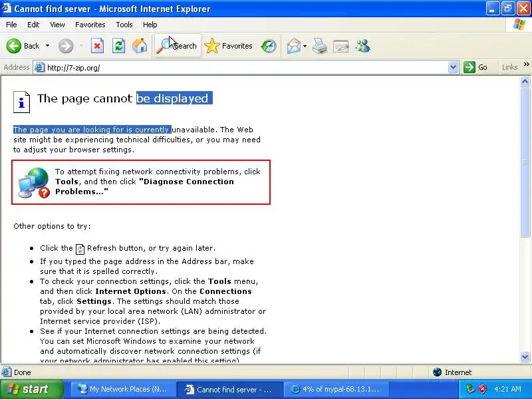Click the vertical scrollbar thumb
Screen dimensions: 532x399
525,162
